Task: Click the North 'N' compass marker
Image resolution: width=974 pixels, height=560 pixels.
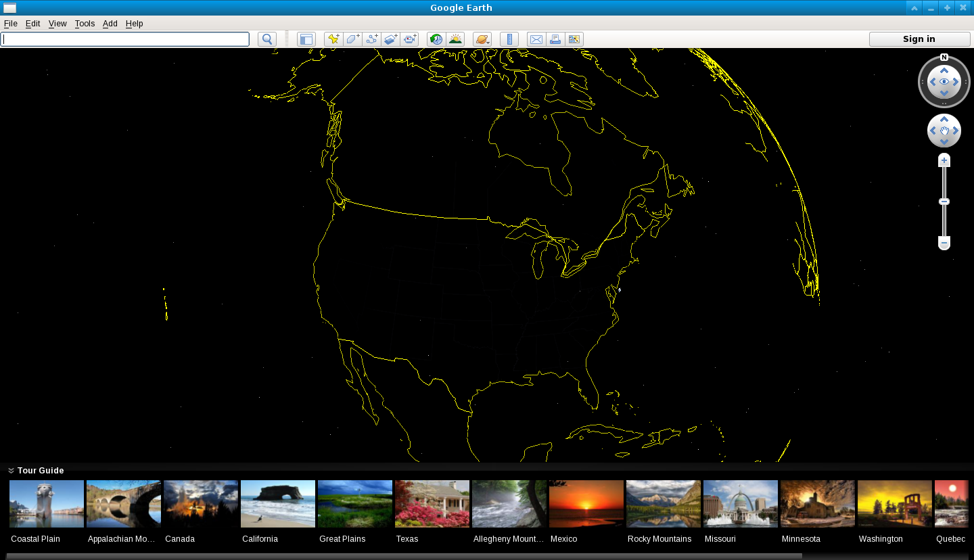Action: tap(944, 57)
